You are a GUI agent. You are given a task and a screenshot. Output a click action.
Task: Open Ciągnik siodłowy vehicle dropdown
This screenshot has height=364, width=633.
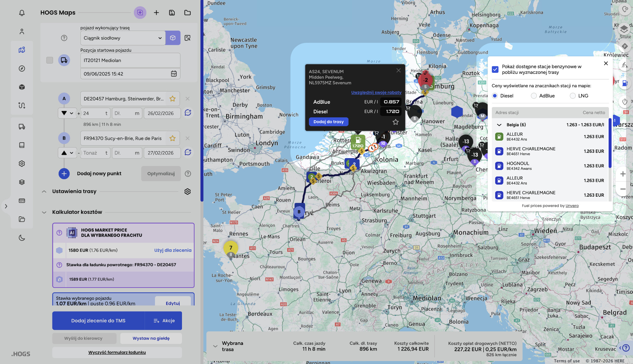tap(123, 38)
